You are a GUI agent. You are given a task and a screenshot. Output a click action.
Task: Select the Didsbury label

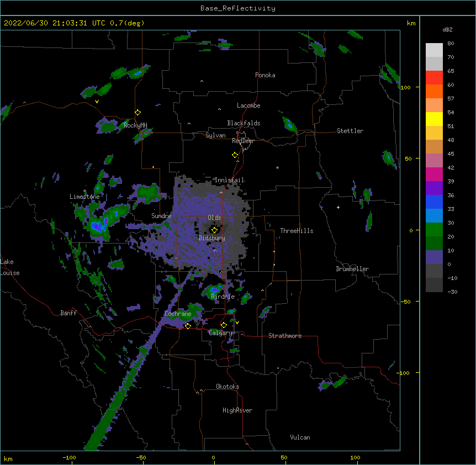212,238
